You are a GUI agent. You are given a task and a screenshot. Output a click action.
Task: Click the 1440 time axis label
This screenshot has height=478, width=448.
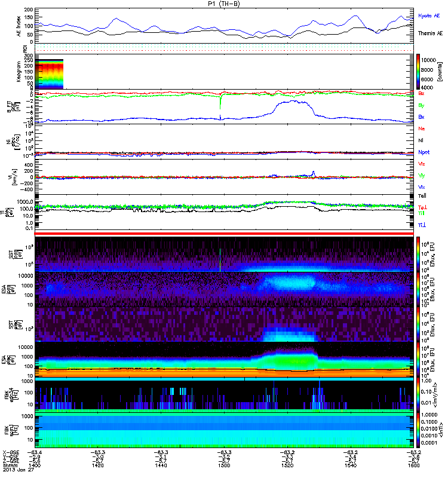161,465
